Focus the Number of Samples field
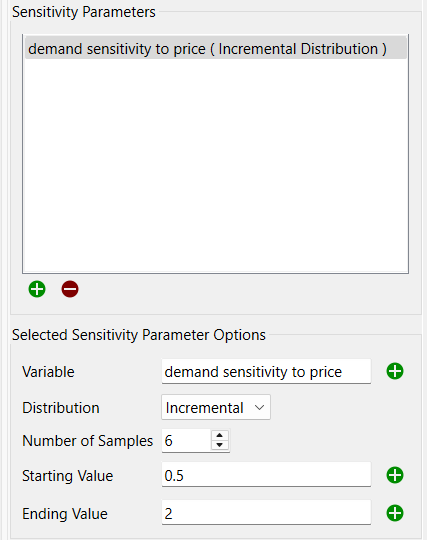The image size is (427, 540). click(186, 440)
